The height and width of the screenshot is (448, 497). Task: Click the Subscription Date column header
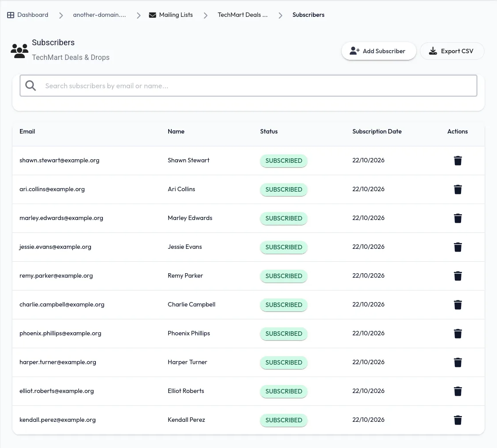(377, 131)
